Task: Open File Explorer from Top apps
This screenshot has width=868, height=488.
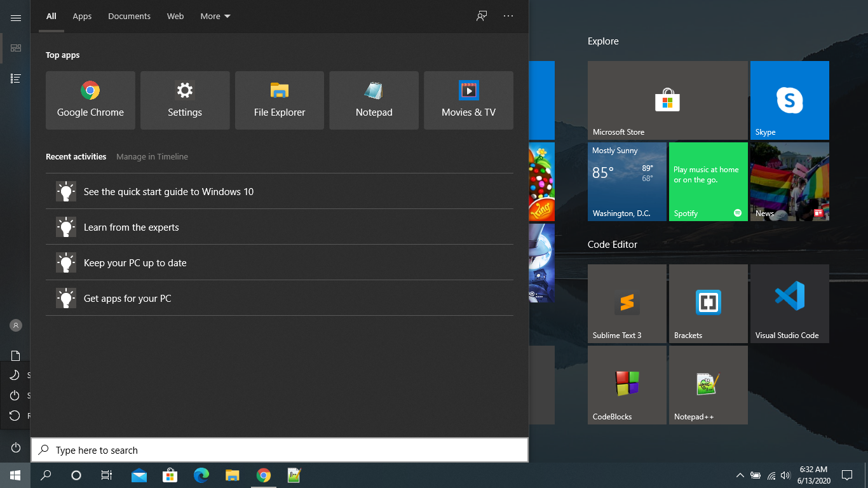Action: coord(280,100)
